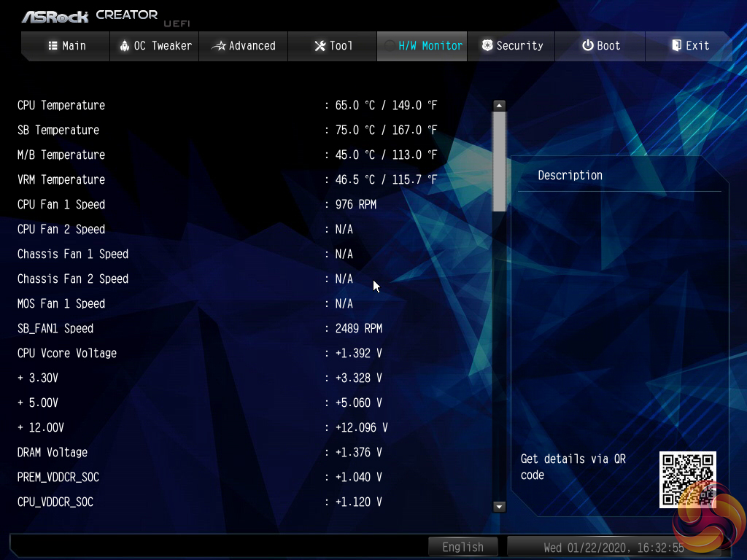Click the Get details via QR code text
This screenshot has width=747, height=560.
[x=573, y=467]
